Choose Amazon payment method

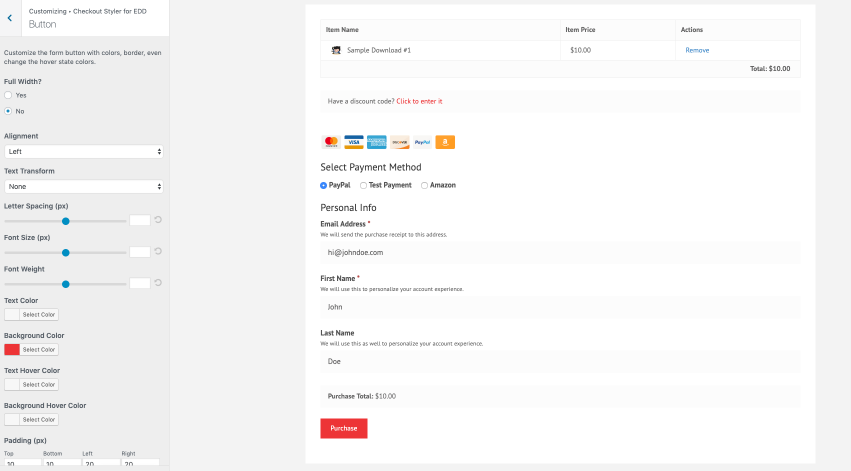(424, 186)
